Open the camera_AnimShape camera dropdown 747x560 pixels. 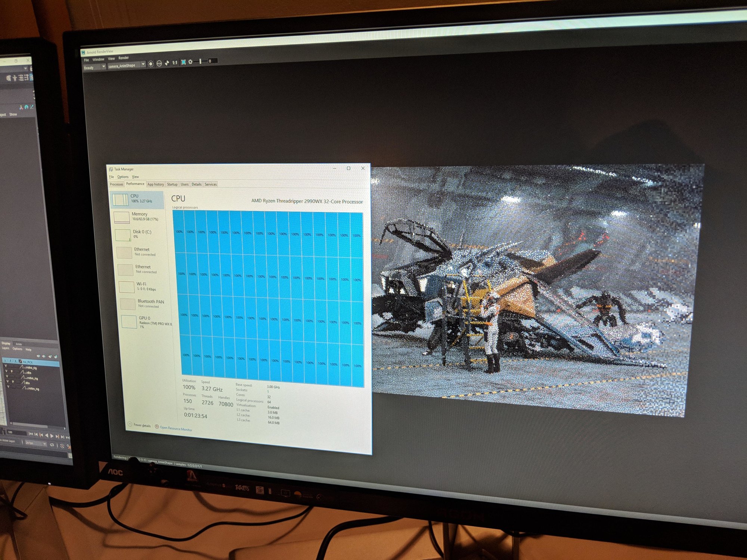143,64
